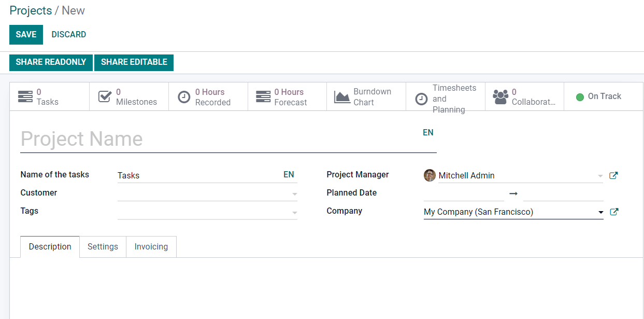Open Company external link icon
The width and height of the screenshot is (644, 319).
[613, 212]
